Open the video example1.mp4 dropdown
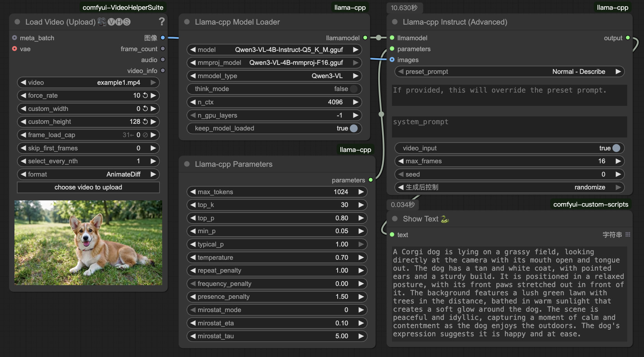644x357 pixels. pyautogui.click(x=88, y=82)
